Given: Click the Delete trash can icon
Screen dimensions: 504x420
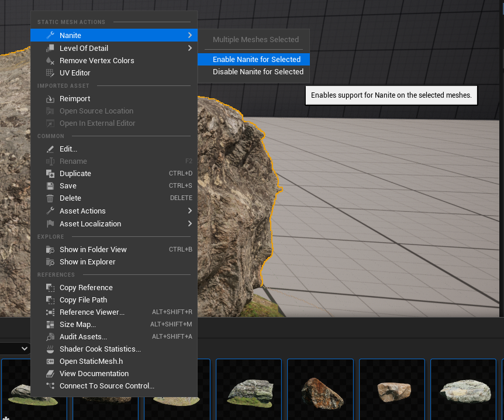Looking at the screenshot, I should pos(50,198).
